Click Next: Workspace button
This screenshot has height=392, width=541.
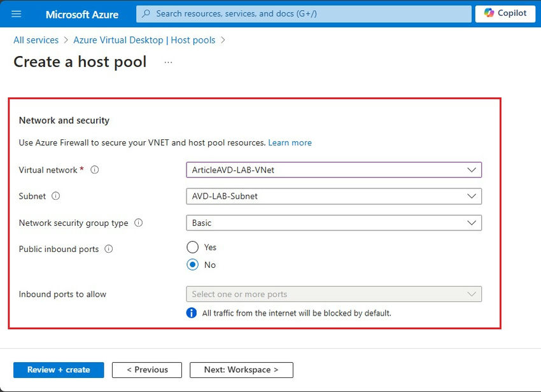241,370
